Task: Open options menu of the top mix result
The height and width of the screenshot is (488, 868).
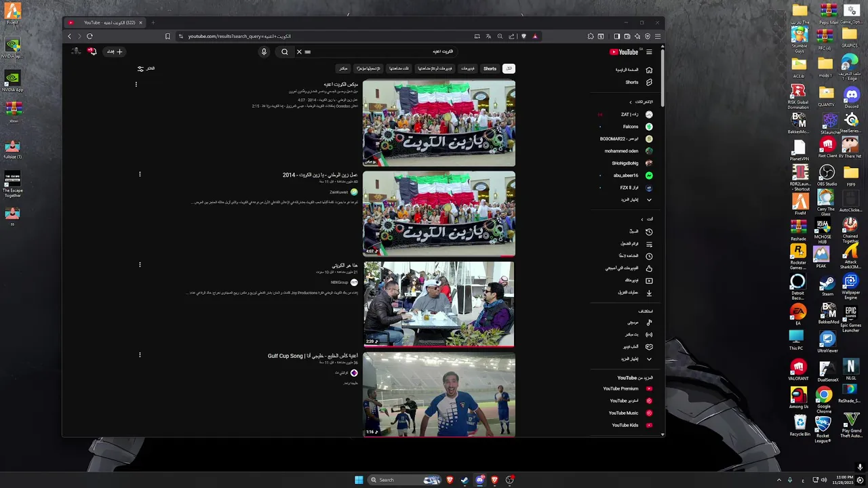Action: coord(136,85)
